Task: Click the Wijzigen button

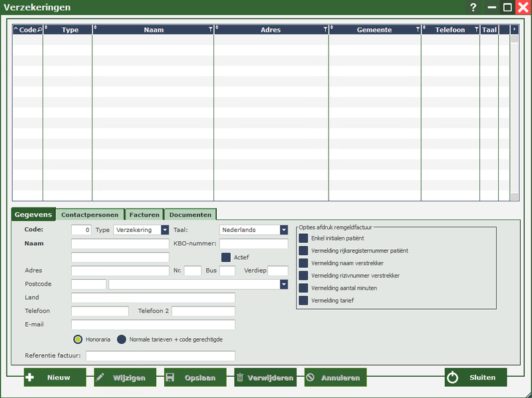Action: [x=125, y=377]
